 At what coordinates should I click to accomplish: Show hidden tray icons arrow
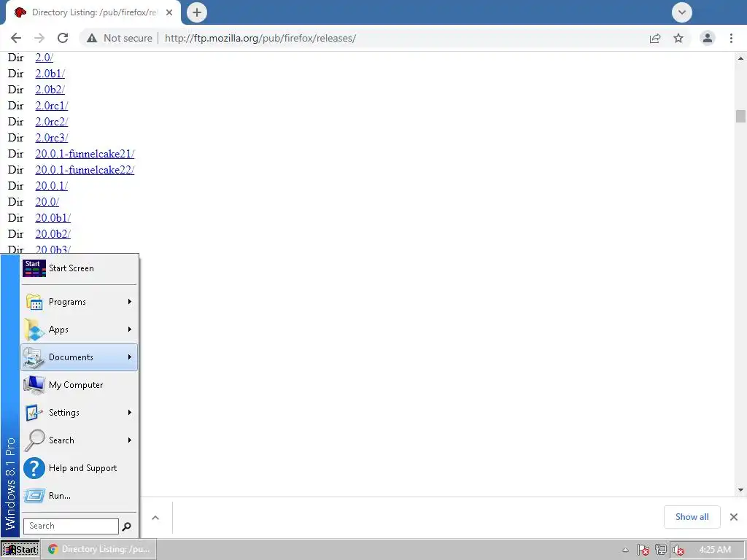pos(625,550)
